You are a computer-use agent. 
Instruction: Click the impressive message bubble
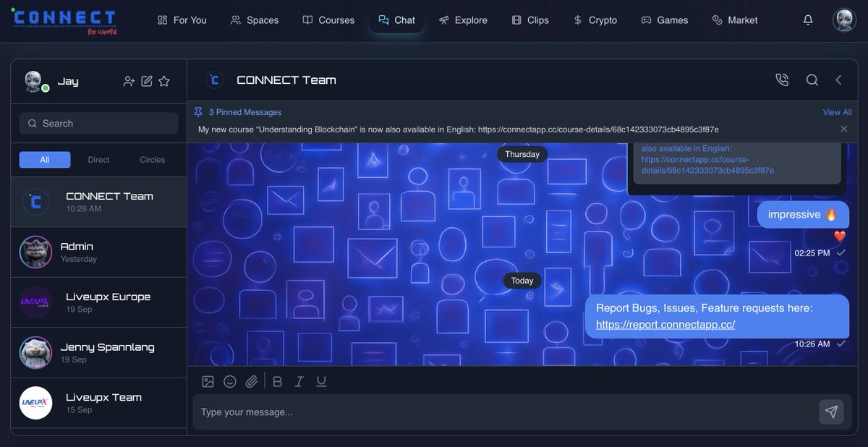coord(803,215)
